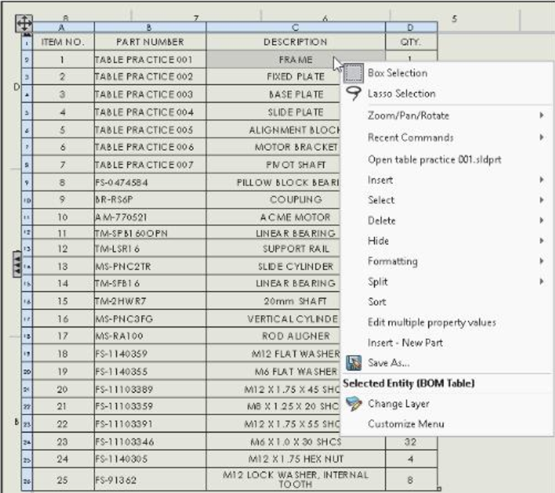Image resolution: width=555 pixels, height=493 pixels.
Task: Select the SUPPORT RAIL cell
Action: point(273,249)
